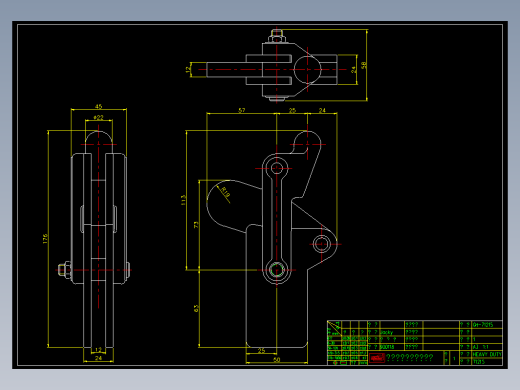This screenshot has width=520, height=390.
Task: Click the R18 radius label
Action: point(225,192)
